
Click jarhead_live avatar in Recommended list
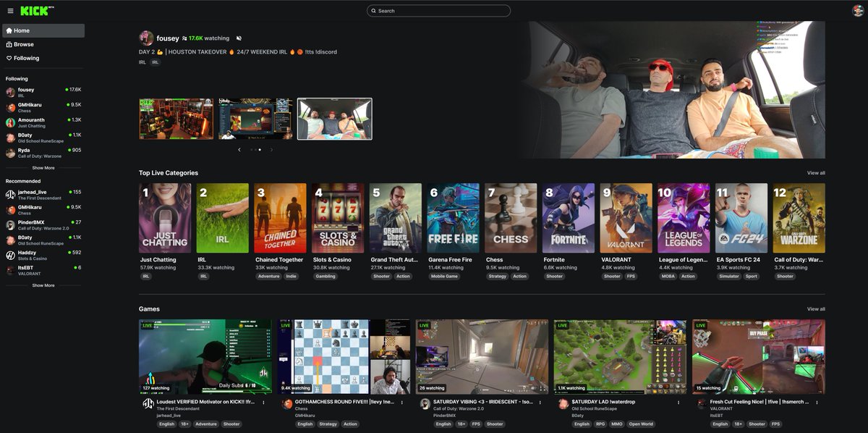tap(10, 195)
